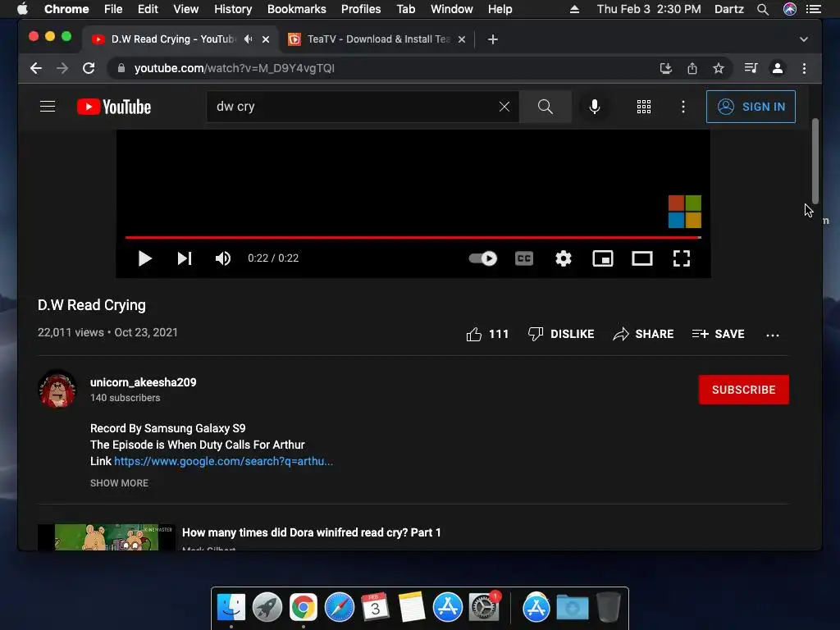This screenshot has height=630, width=840.
Task: Enable the miniplayer
Action: pos(603,258)
